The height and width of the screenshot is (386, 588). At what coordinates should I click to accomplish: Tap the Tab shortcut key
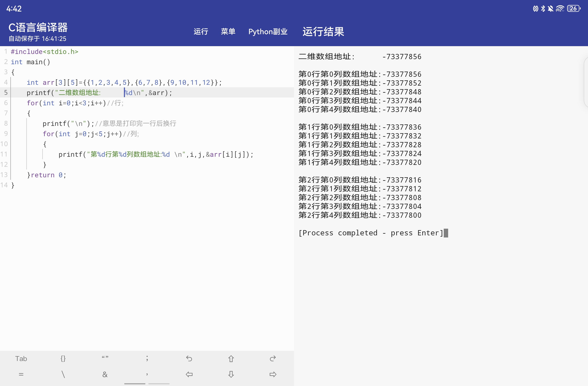(21, 358)
